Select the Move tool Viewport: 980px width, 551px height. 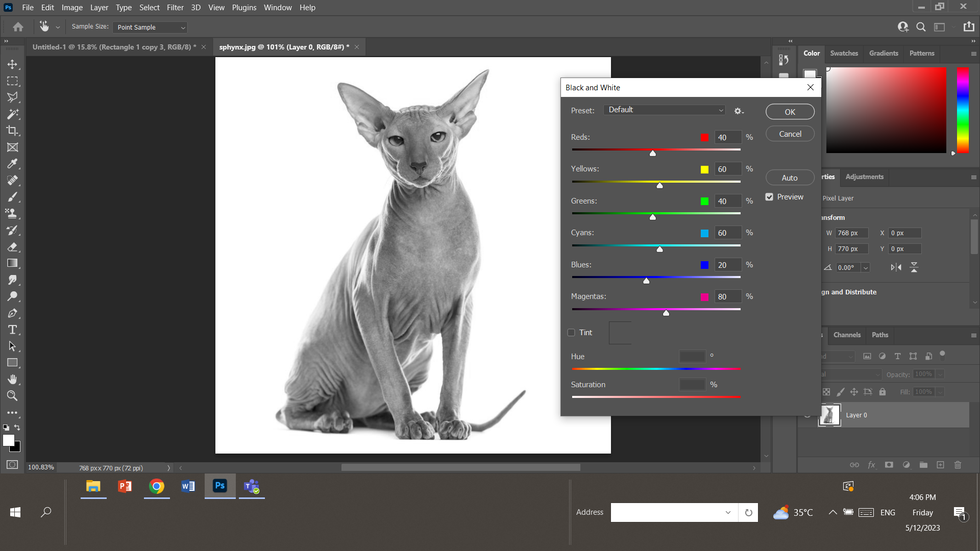point(12,64)
